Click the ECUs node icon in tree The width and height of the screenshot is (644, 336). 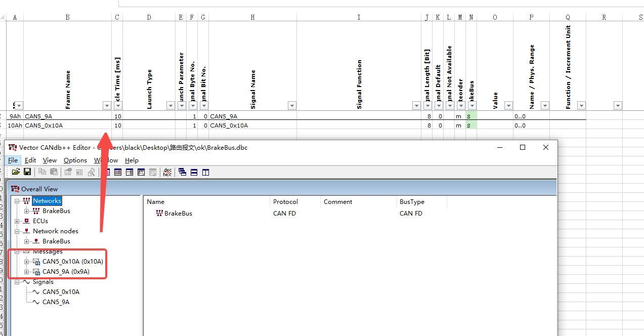pos(27,221)
